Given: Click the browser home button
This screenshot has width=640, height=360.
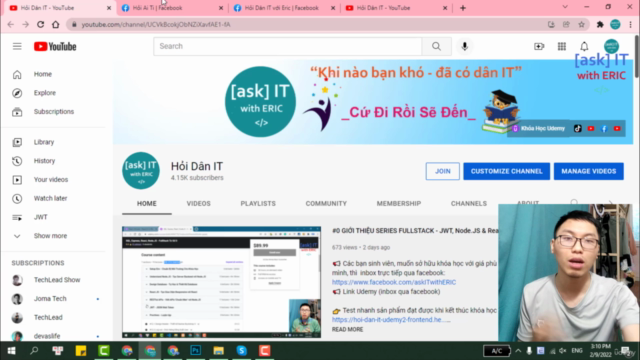Looking at the screenshot, I should 56,24.
